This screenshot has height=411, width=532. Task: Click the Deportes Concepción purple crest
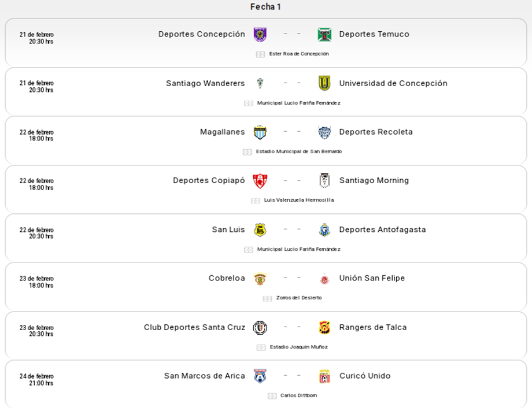tap(260, 34)
